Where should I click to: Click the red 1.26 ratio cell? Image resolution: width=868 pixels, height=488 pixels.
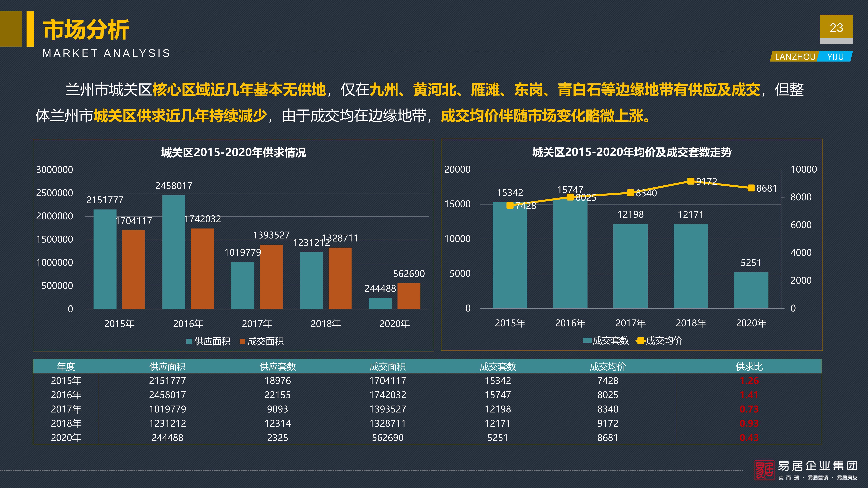click(749, 381)
